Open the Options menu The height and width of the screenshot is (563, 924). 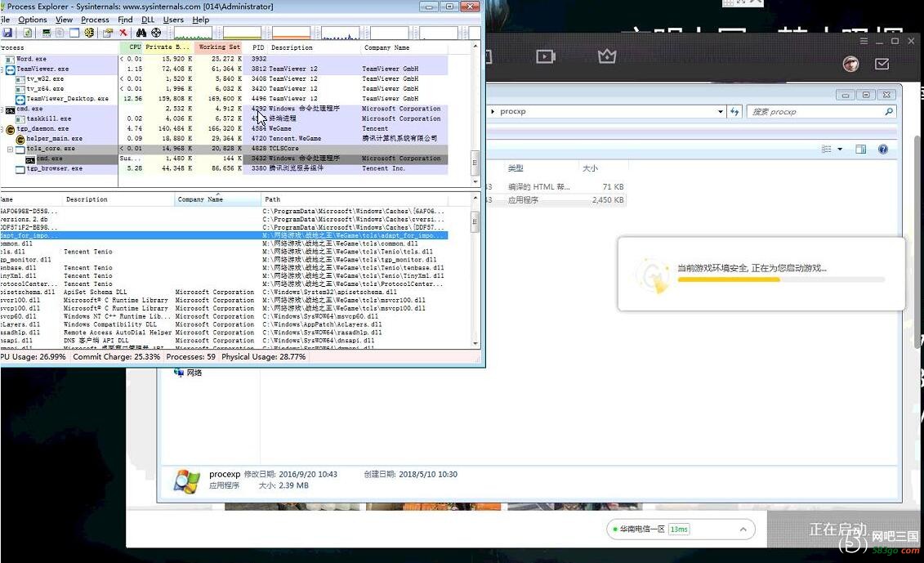coord(33,20)
